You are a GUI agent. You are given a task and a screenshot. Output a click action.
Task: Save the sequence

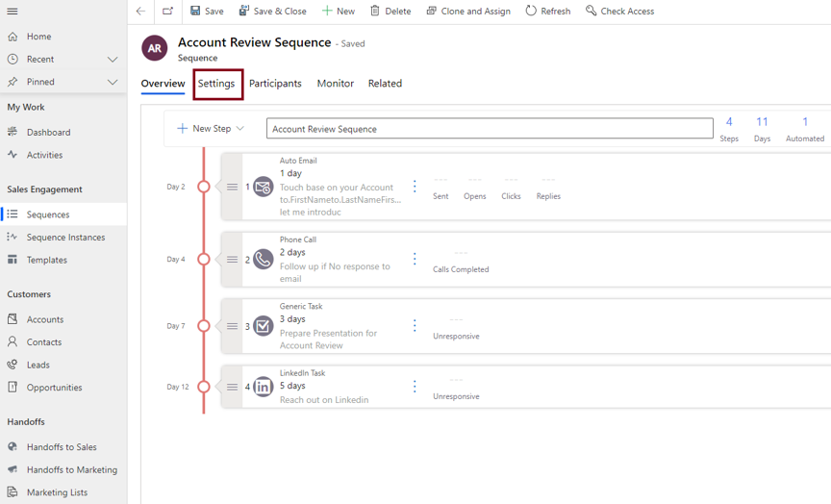pos(207,12)
